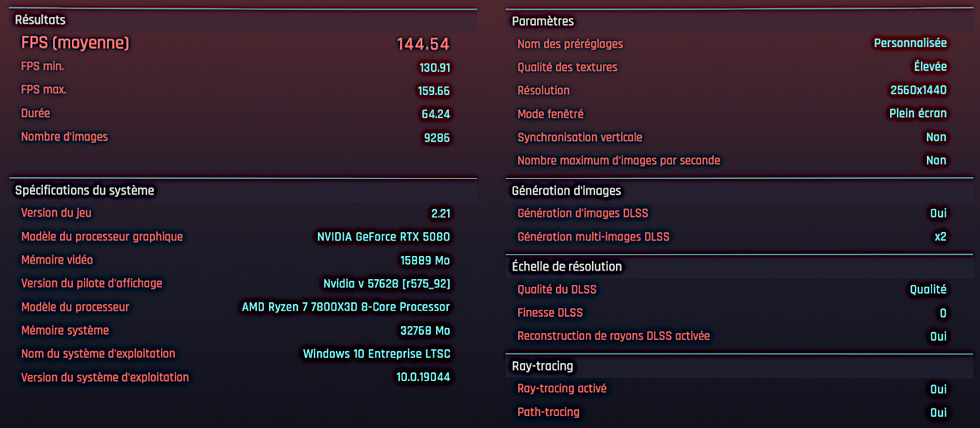This screenshot has width=980, height=428.
Task: Click the Échelle de résolution header
Action: 567,266
